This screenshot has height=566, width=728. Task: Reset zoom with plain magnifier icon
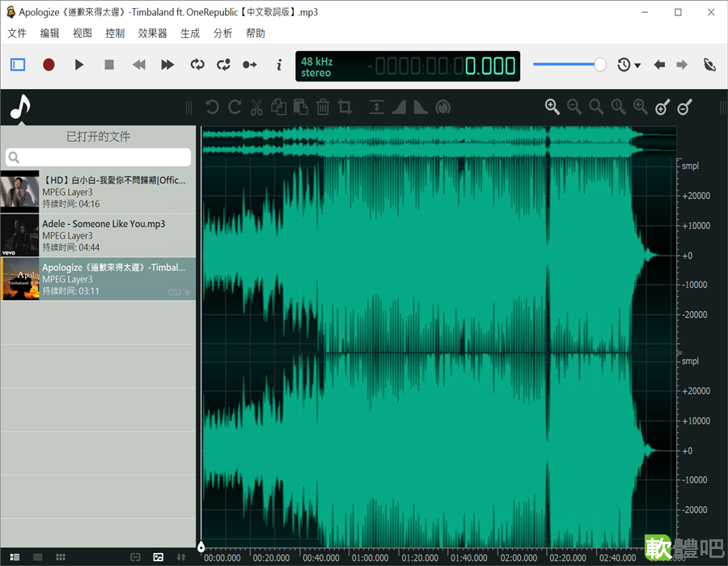click(x=597, y=107)
